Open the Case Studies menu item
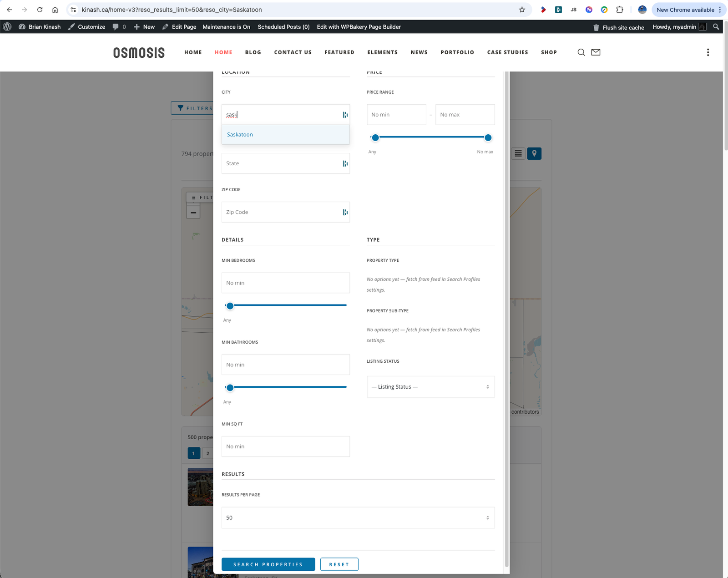728x578 pixels. point(507,52)
